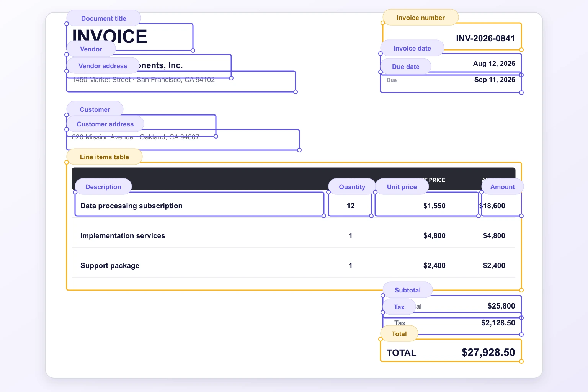Select the "Description" column label tag
Image resolution: width=588 pixels, height=392 pixels.
103,187
